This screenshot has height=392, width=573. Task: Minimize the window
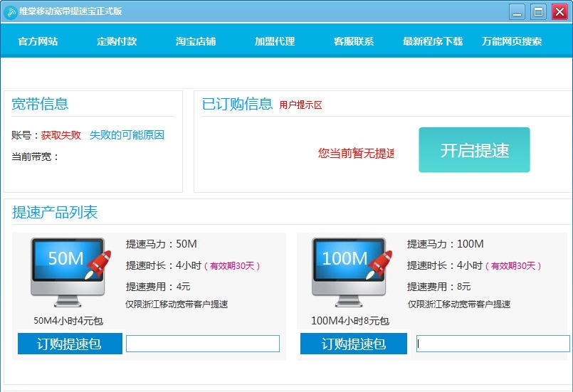pyautogui.click(x=517, y=12)
